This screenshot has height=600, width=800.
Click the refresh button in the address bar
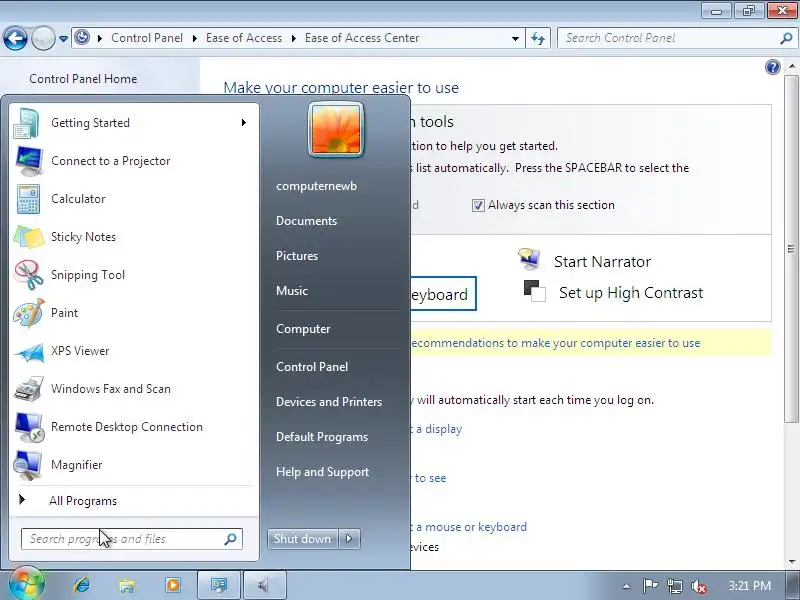click(x=538, y=38)
